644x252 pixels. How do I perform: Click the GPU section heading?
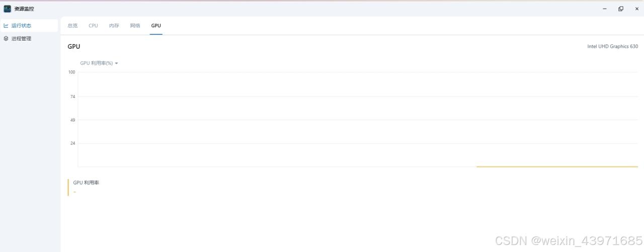coord(74,47)
